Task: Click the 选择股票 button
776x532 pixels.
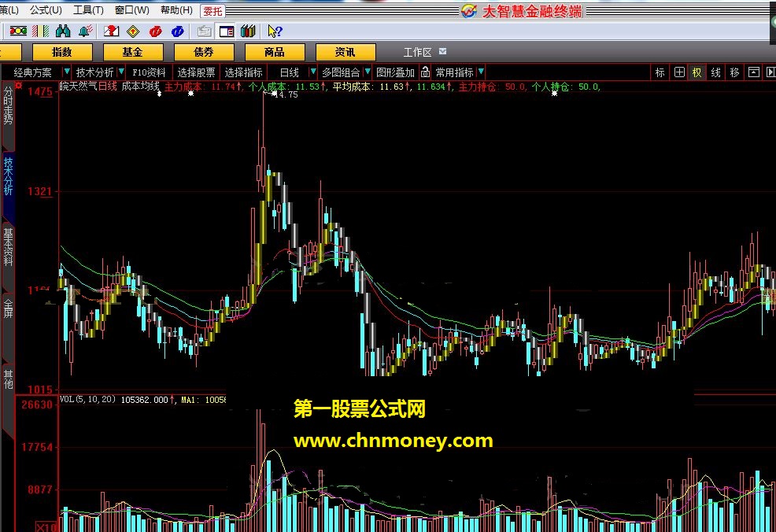Action: [x=197, y=72]
